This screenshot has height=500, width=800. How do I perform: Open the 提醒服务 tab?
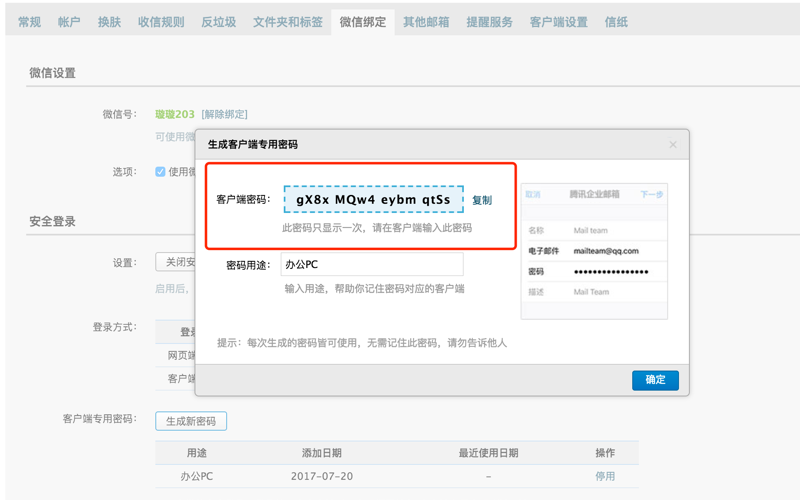pos(489,22)
